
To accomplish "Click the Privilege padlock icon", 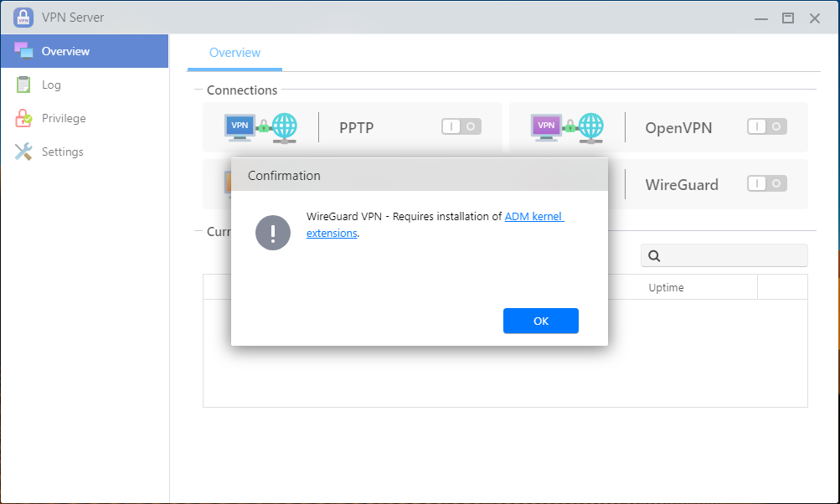I will point(23,118).
